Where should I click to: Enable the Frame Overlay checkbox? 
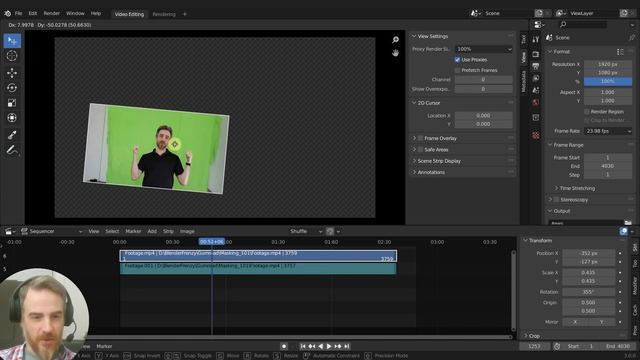(x=420, y=138)
